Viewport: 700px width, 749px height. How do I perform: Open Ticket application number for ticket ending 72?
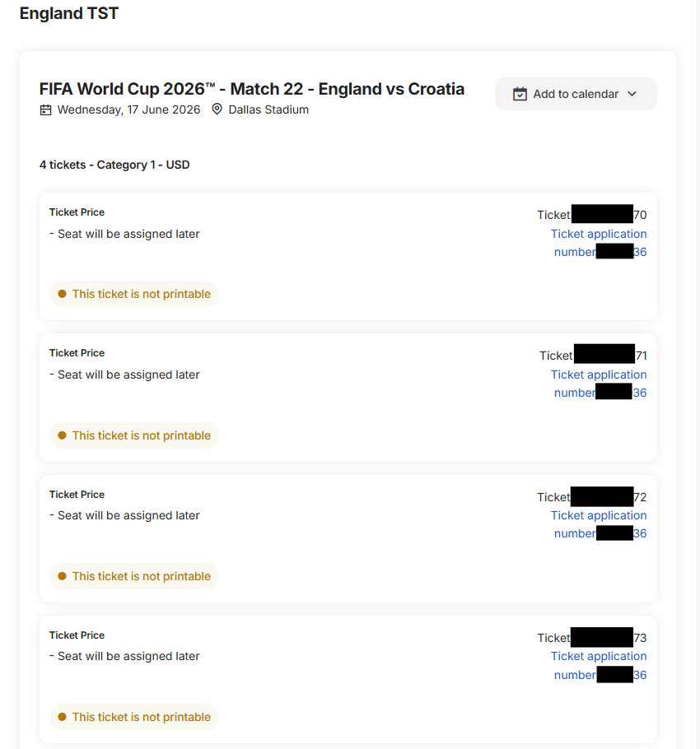click(x=599, y=524)
